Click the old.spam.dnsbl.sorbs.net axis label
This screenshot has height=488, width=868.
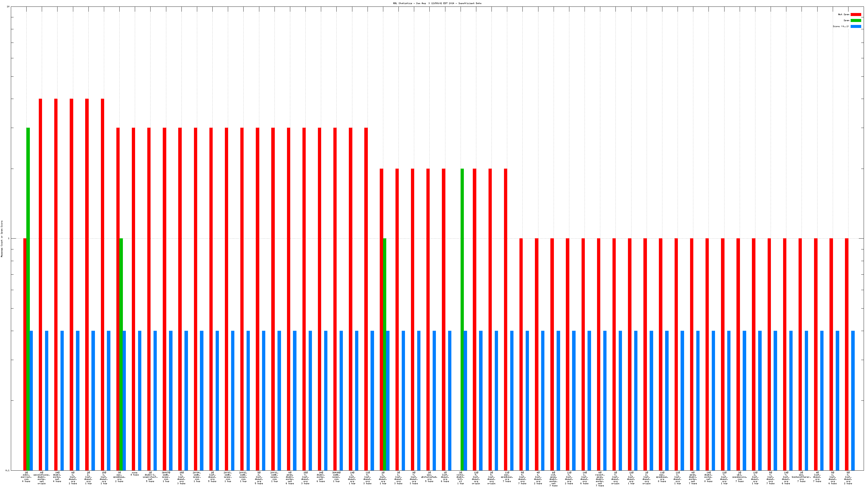pyautogui.click(x=553, y=479)
